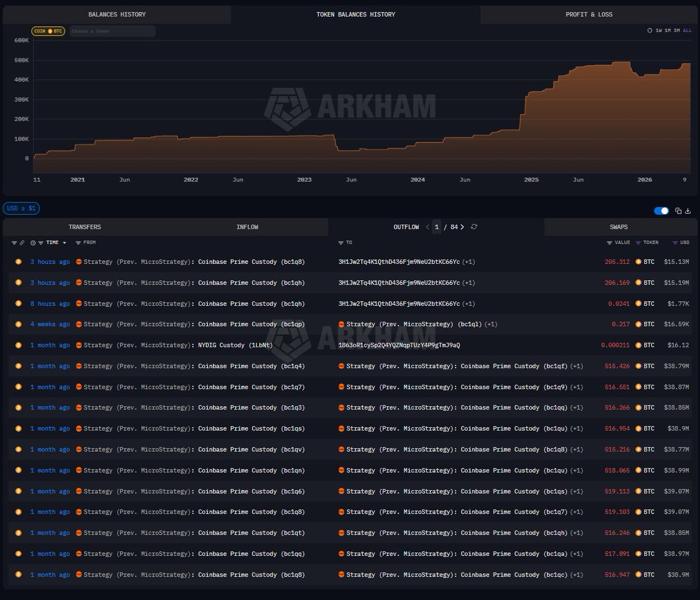Go to previous page of outflows
The width and height of the screenshot is (700, 600).
tap(427, 227)
